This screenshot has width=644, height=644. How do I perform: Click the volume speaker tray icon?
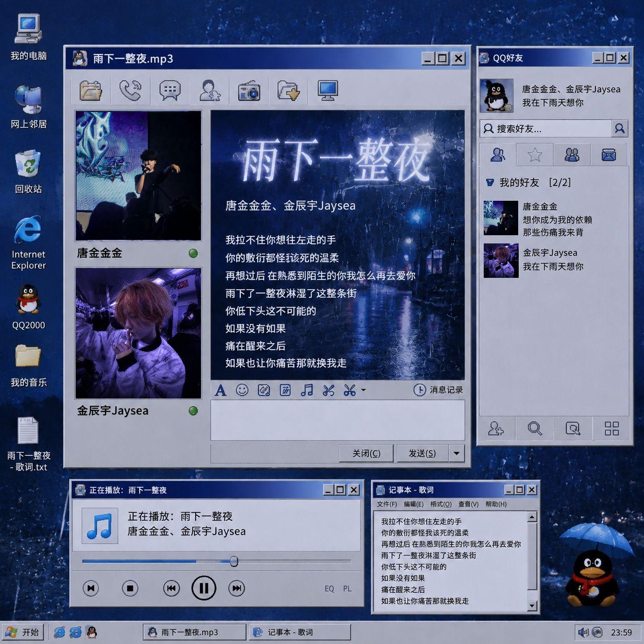[583, 632]
